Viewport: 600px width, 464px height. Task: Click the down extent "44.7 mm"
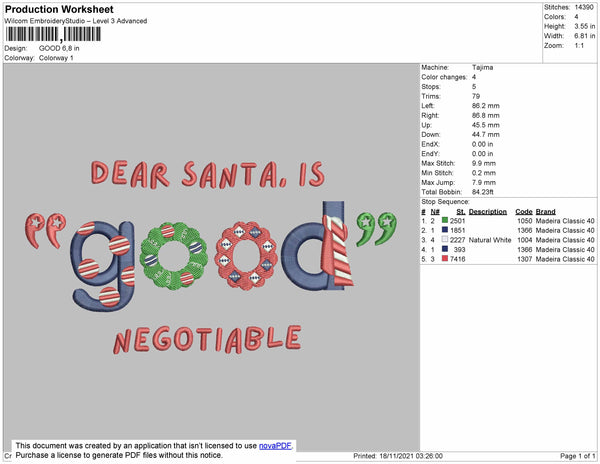[486, 135]
